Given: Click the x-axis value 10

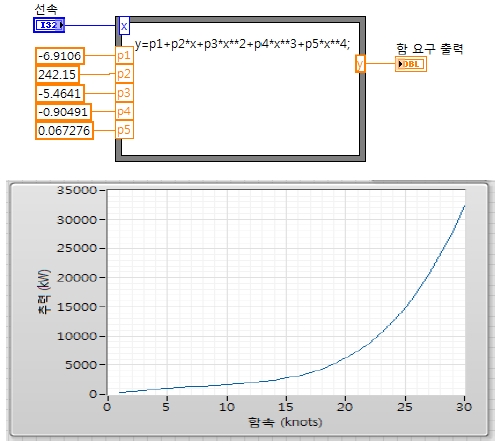Looking at the screenshot, I should coord(227,407).
